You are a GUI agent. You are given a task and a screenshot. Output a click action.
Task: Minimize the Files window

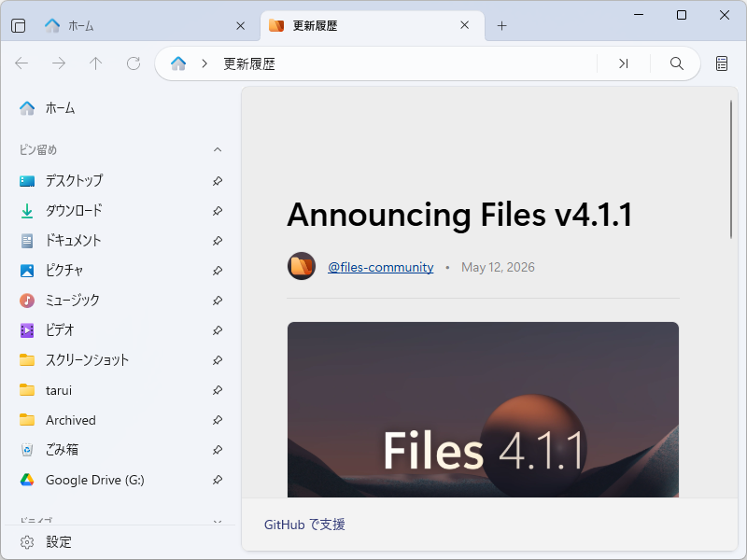(x=639, y=15)
